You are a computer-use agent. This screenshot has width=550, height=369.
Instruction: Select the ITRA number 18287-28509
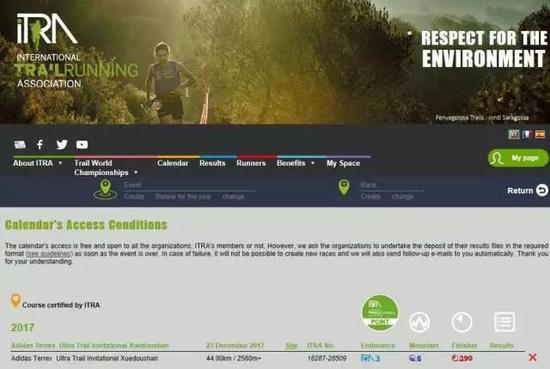tap(327, 358)
